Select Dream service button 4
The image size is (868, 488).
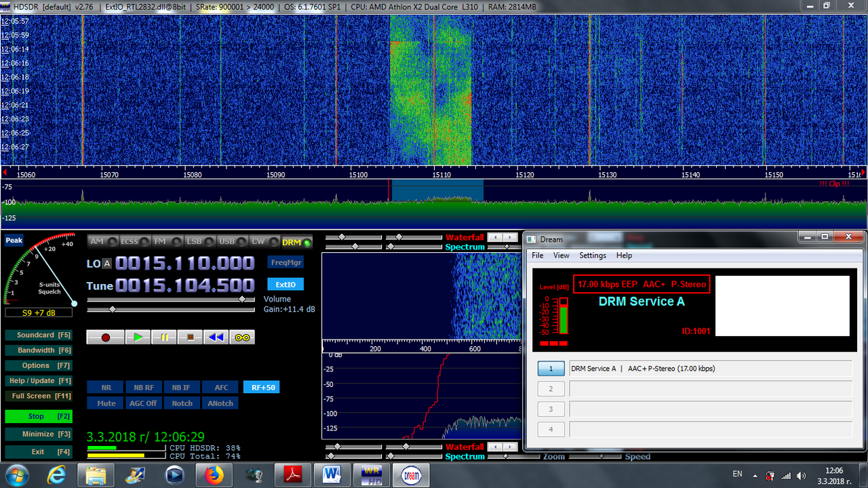point(551,430)
